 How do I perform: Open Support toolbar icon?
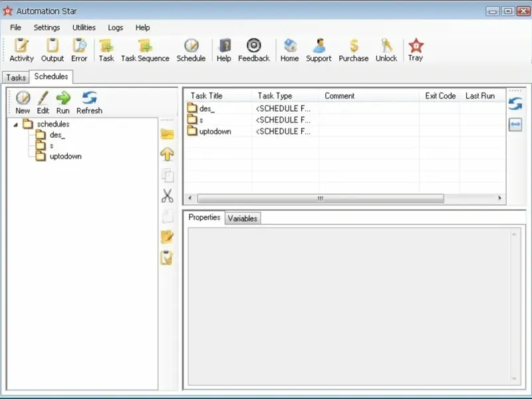[319, 51]
